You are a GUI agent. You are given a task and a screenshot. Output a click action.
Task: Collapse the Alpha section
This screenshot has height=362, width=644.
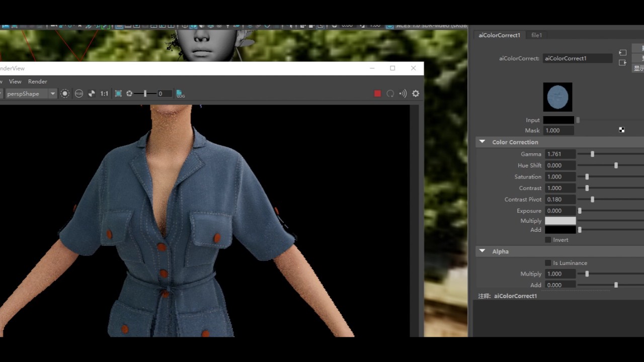482,251
